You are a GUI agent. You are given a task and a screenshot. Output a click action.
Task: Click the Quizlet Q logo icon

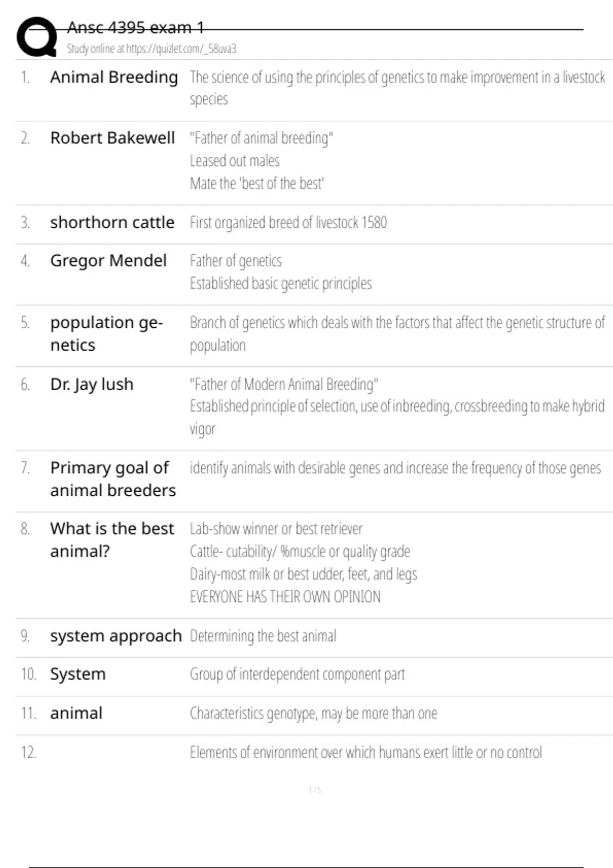click(37, 36)
